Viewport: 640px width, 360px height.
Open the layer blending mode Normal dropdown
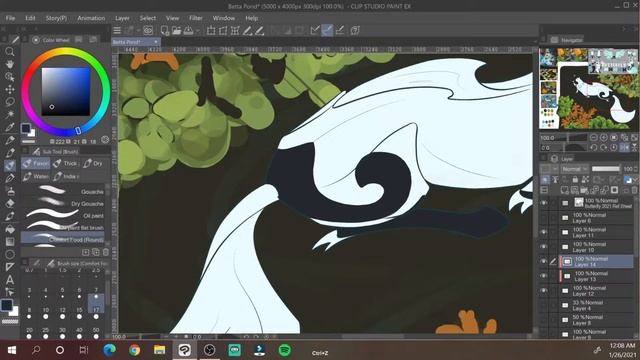point(574,169)
